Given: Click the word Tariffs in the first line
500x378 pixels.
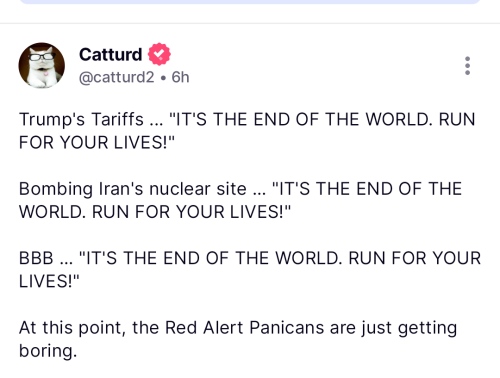Looking at the screenshot, I should pyautogui.click(x=117, y=119).
